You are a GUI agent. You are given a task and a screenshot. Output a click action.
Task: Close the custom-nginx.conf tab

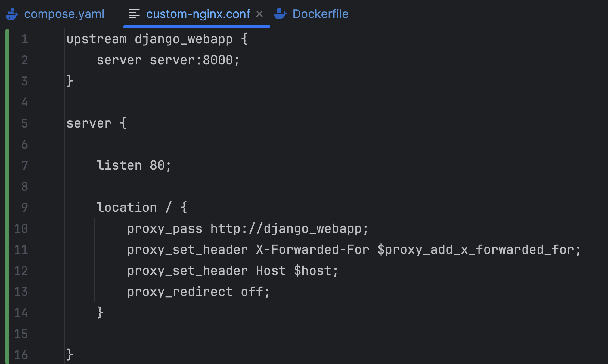point(259,14)
